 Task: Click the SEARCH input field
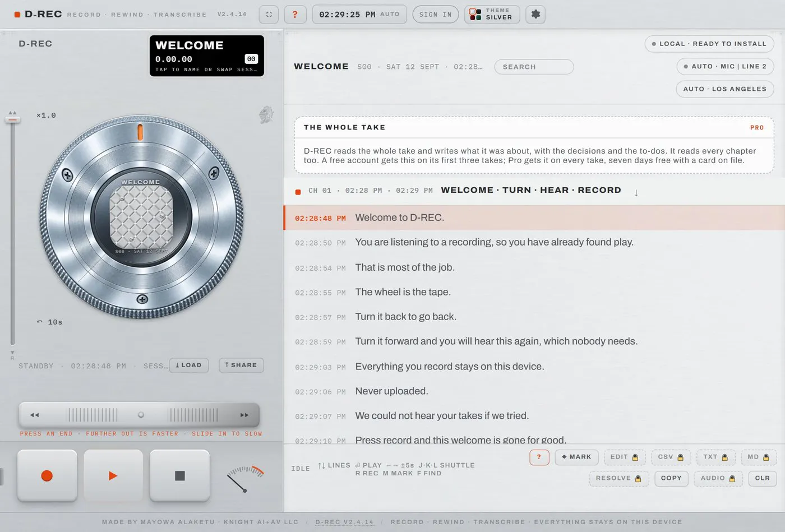pyautogui.click(x=534, y=67)
